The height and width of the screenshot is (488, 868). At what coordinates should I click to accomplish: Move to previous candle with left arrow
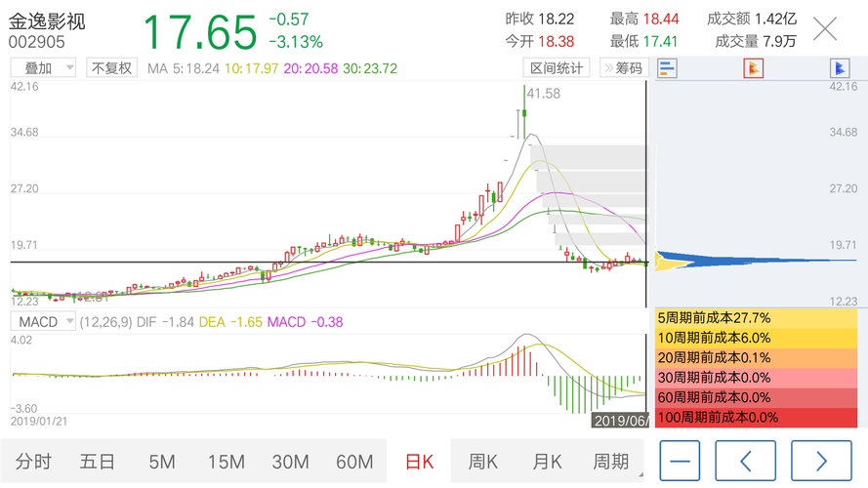tap(746, 461)
